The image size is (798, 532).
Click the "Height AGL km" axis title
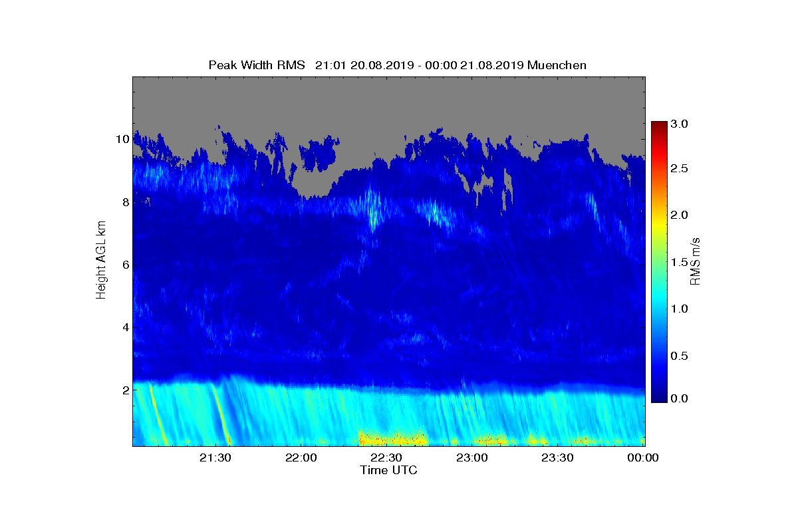pyautogui.click(x=101, y=261)
